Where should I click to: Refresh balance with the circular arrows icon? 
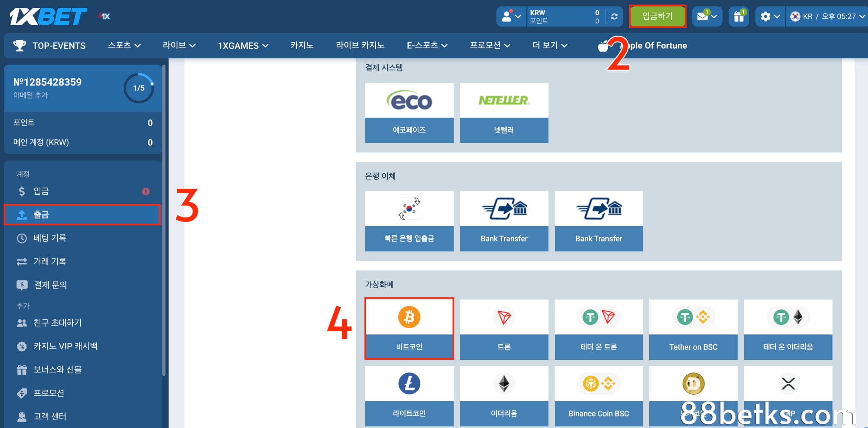click(x=614, y=16)
